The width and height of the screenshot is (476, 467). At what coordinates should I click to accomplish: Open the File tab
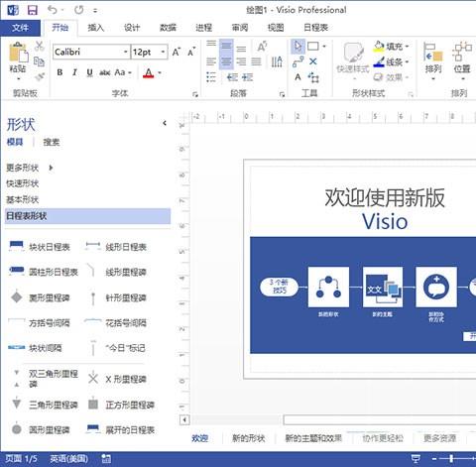20,28
